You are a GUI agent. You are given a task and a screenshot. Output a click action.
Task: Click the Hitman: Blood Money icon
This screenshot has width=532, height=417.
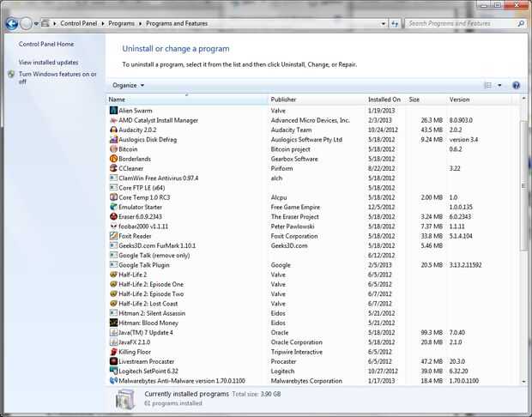point(113,323)
